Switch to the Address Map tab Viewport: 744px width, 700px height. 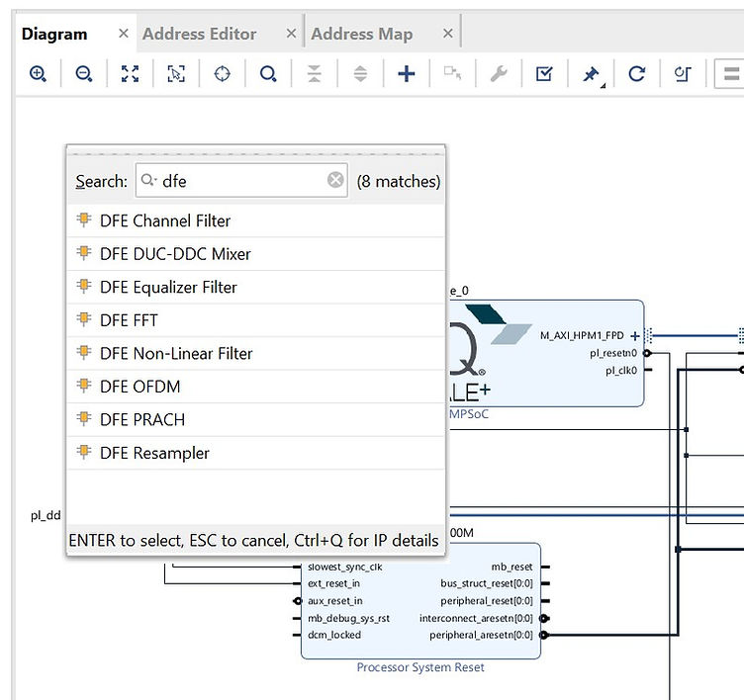point(361,35)
